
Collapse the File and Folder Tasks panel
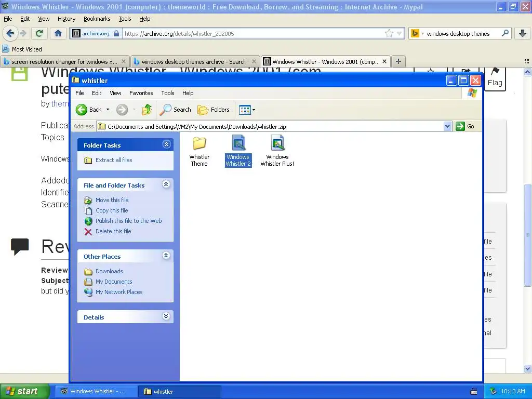[166, 184]
